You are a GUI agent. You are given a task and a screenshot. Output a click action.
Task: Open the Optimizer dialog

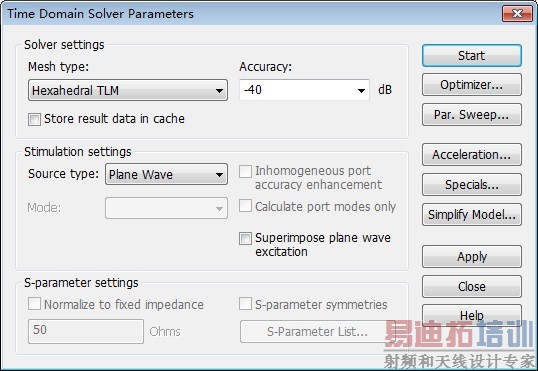tap(472, 85)
